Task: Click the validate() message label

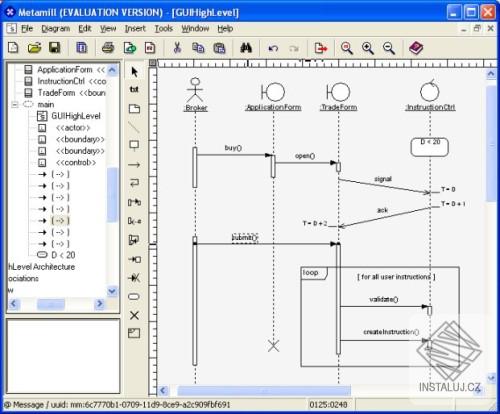Action: (384, 299)
